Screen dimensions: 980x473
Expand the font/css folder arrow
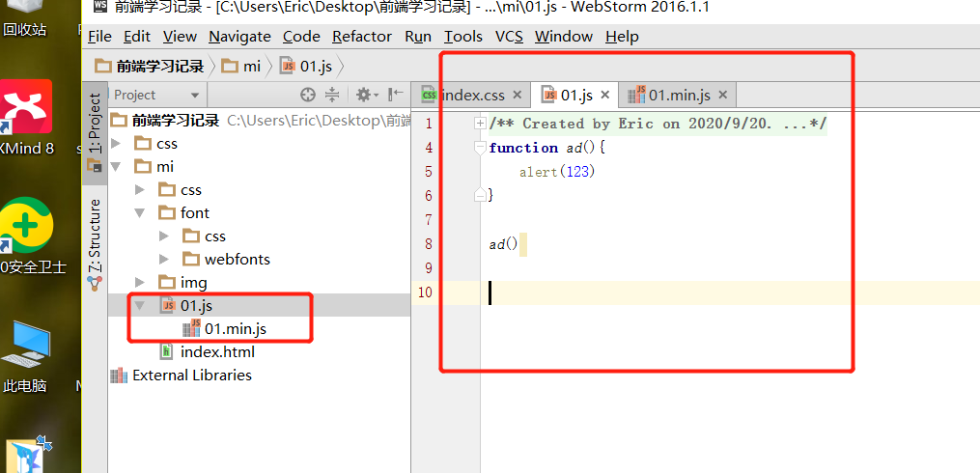(x=163, y=236)
